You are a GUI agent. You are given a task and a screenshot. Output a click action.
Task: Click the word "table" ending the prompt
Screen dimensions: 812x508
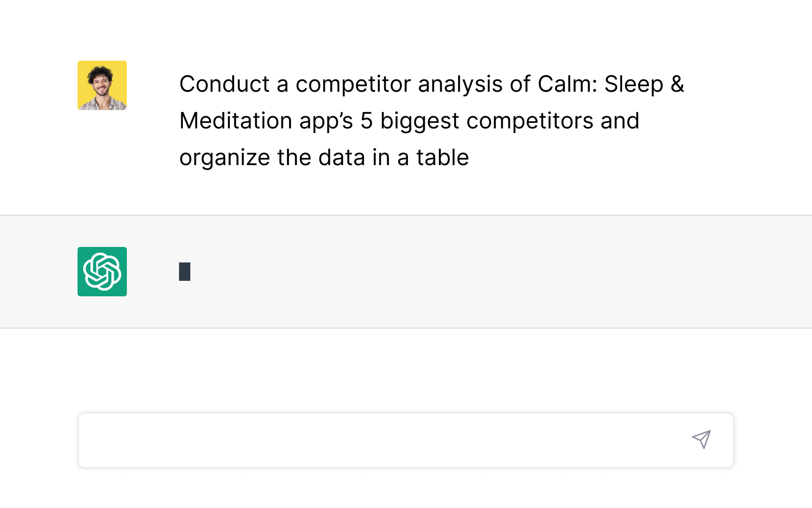tap(442, 158)
